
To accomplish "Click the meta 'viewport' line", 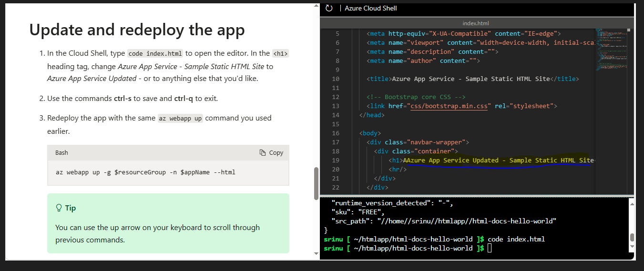I will (481, 42).
